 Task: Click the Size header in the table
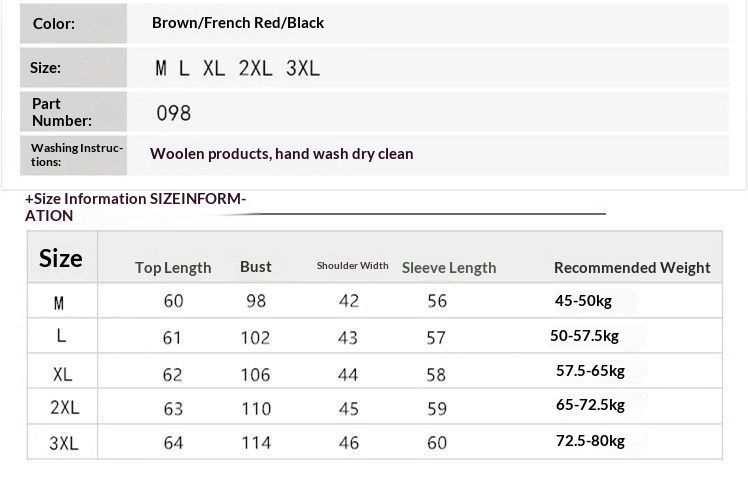[x=60, y=258]
